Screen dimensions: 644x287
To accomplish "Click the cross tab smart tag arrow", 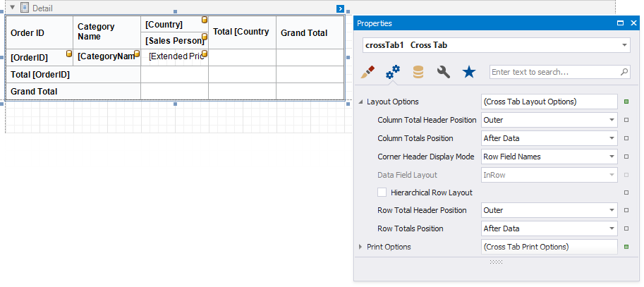I will click(x=340, y=8).
